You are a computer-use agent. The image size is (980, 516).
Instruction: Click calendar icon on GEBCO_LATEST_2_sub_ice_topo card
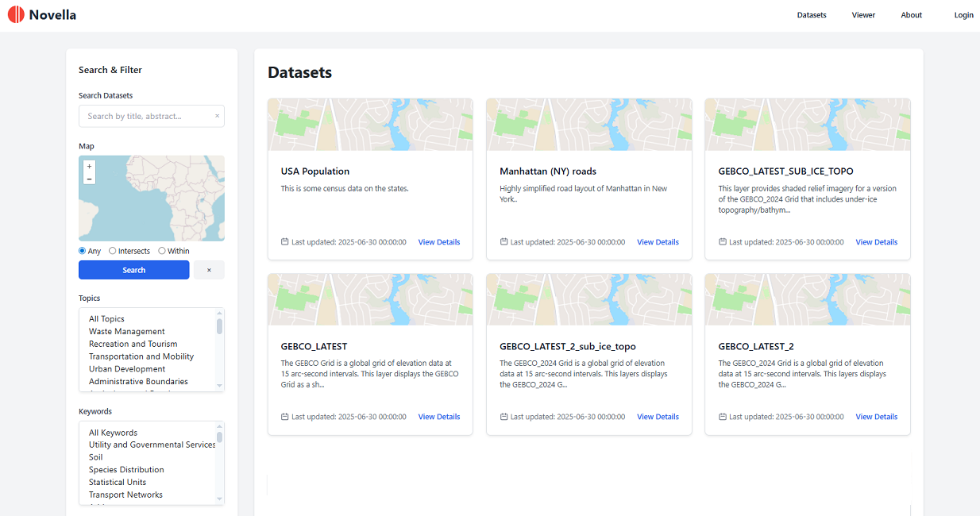tap(504, 416)
